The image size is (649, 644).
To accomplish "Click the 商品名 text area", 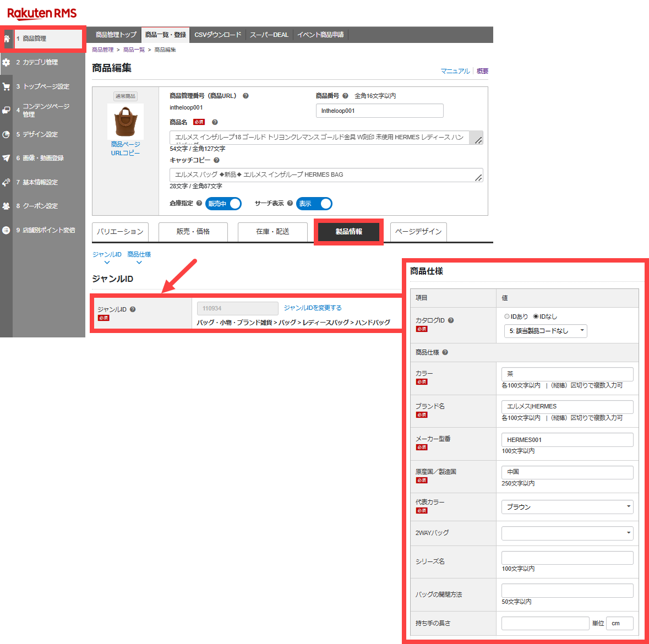I will pyautogui.click(x=326, y=138).
